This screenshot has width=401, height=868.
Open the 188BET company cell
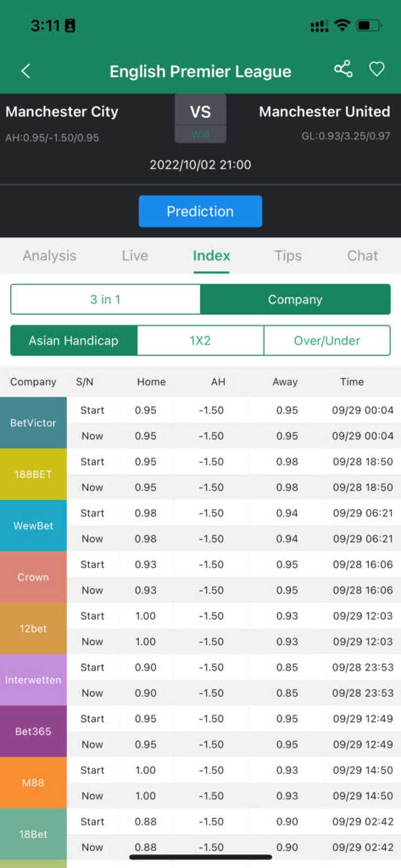point(33,474)
